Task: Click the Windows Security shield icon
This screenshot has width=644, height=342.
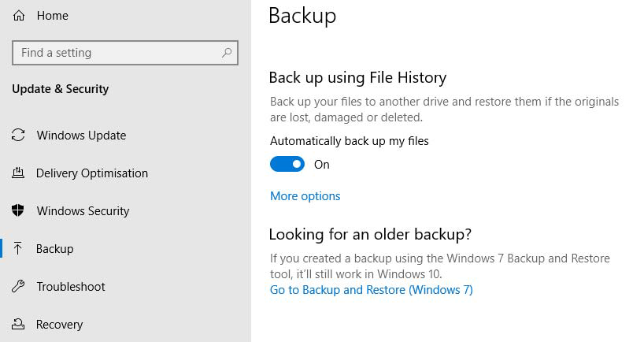Action: click(19, 211)
